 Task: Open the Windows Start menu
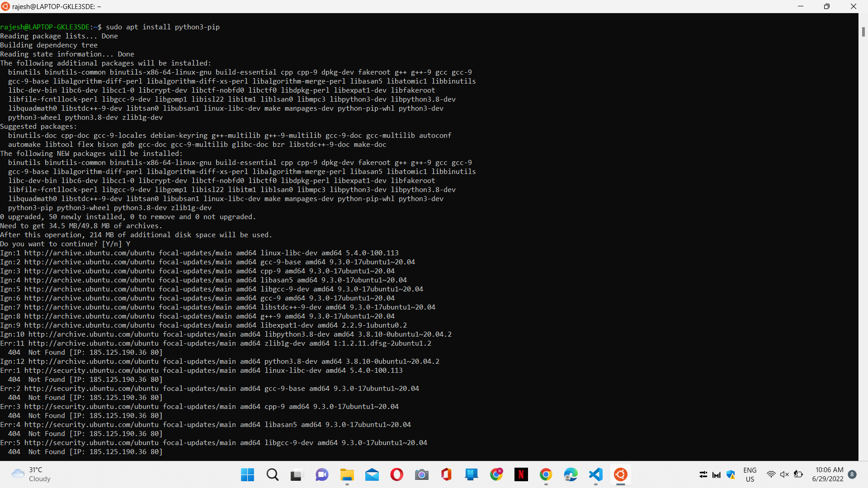pyautogui.click(x=247, y=474)
